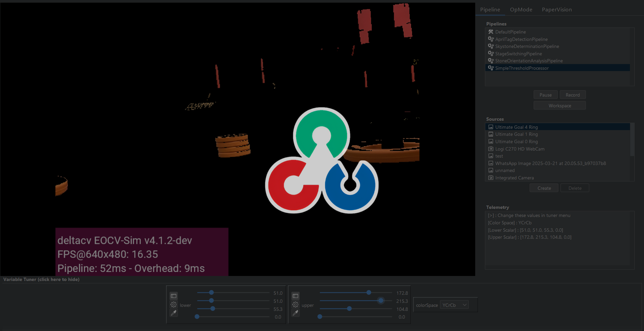Click the telemetry line '[Color Space] : YCrCb'
Screen dimensions: 644x331
pos(510,223)
